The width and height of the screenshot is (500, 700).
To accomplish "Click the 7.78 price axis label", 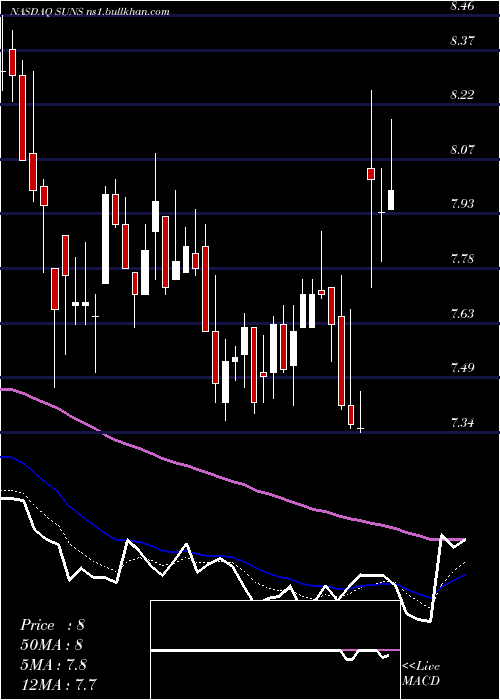I will [462, 259].
